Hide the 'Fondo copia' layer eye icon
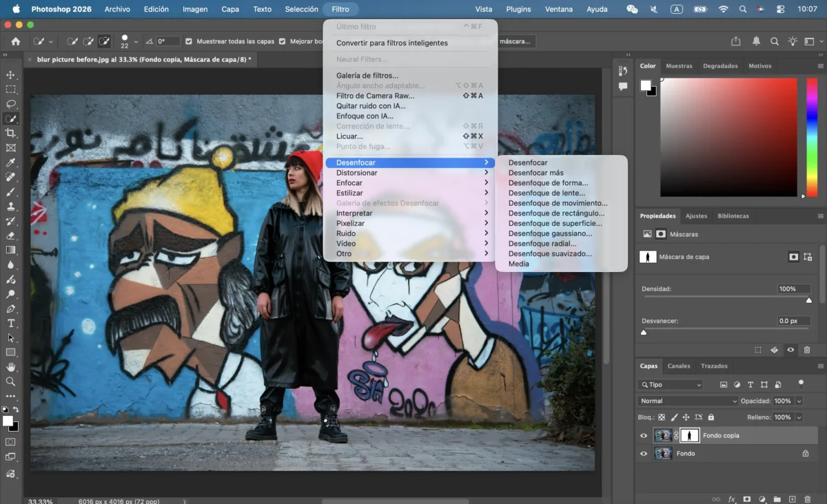 (x=644, y=436)
